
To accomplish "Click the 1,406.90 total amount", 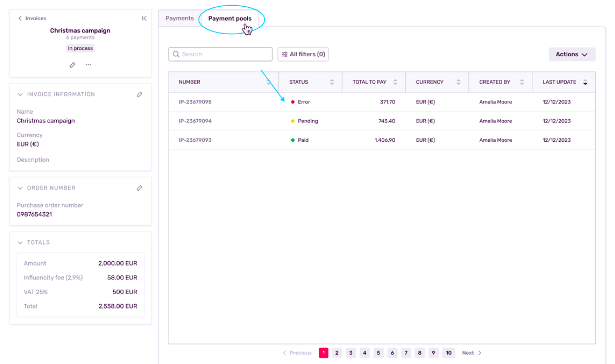I will point(385,140).
